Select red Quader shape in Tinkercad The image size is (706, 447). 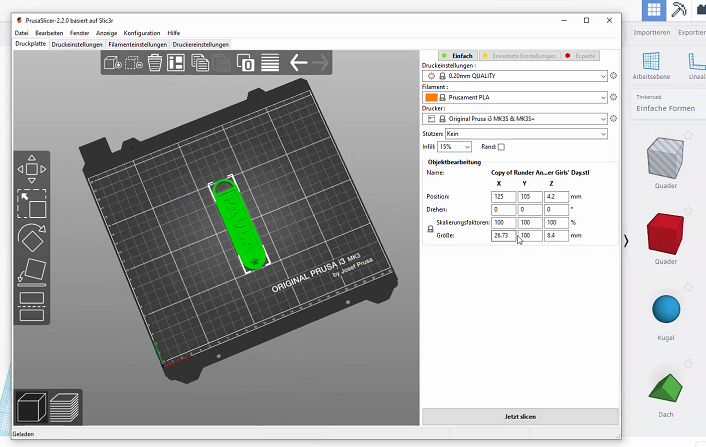coord(665,233)
